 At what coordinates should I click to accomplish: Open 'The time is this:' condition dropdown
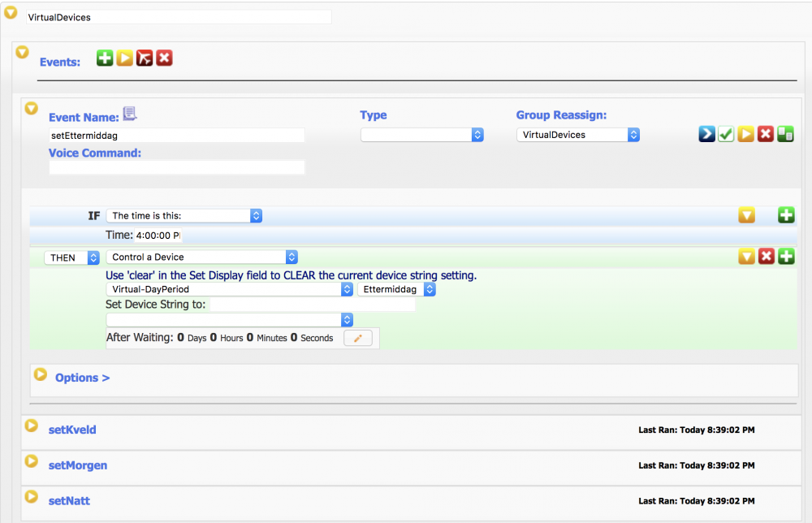coord(185,216)
